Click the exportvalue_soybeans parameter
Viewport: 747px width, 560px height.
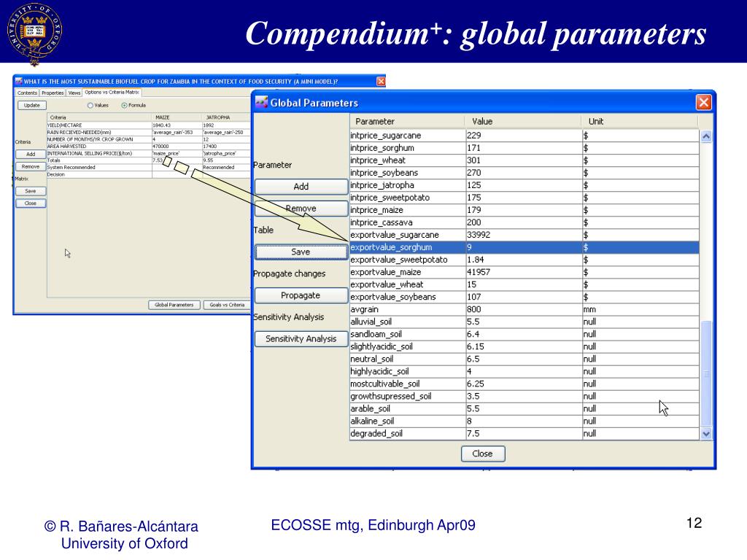tap(408, 297)
